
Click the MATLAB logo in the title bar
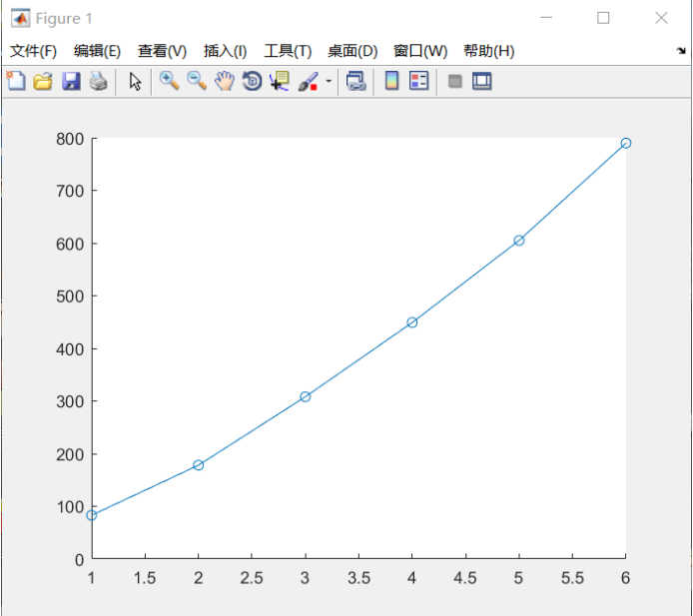coord(20,19)
